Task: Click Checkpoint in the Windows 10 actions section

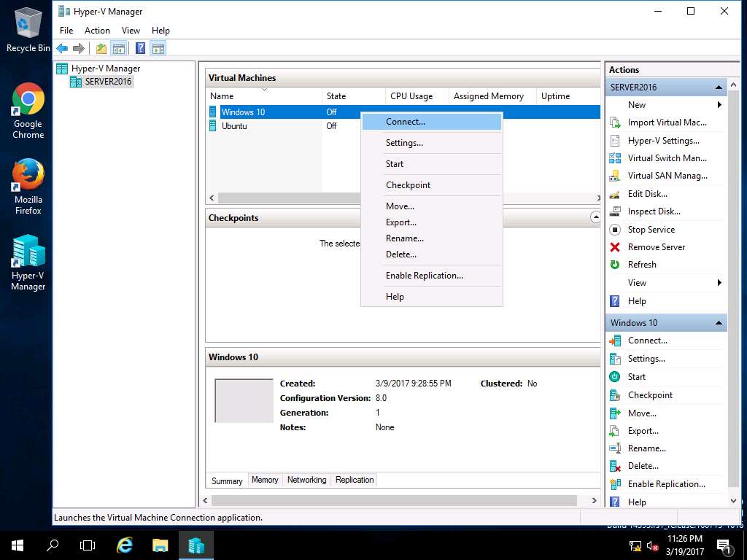Action: click(x=650, y=394)
